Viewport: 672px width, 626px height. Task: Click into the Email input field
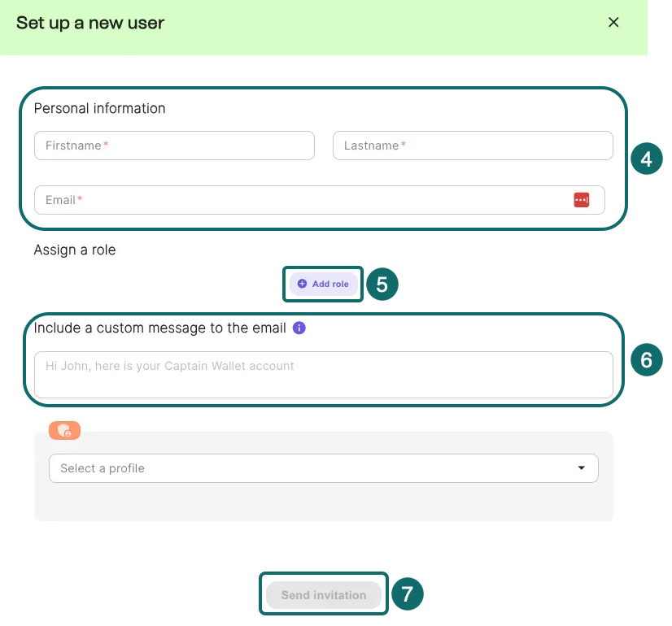click(301, 200)
